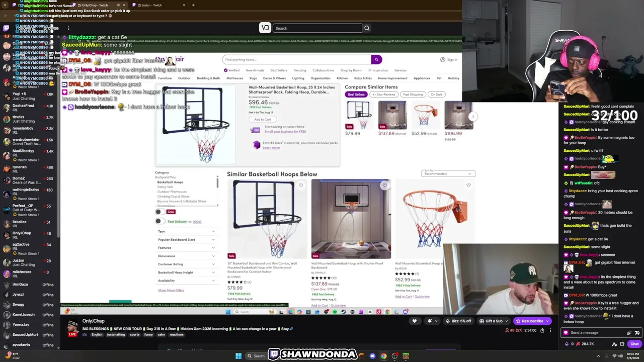The image size is (644, 362).
Task: Click the Follow heart button under the stream
Action: (415, 321)
